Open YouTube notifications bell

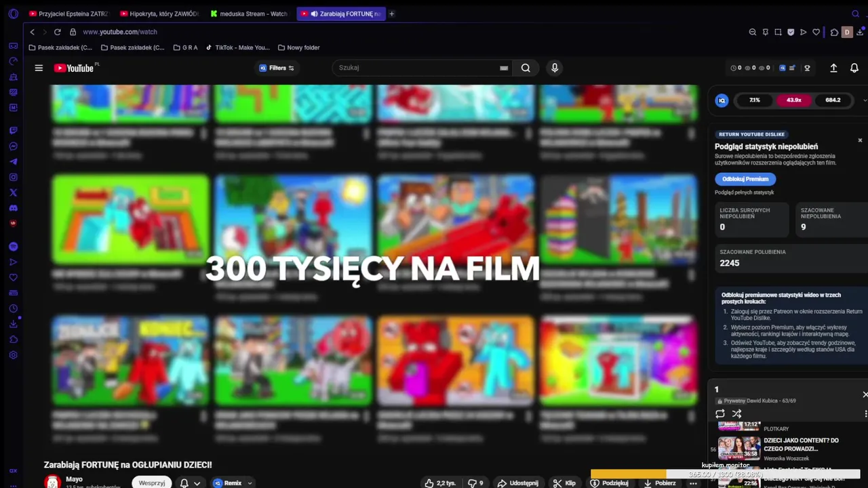click(x=854, y=68)
